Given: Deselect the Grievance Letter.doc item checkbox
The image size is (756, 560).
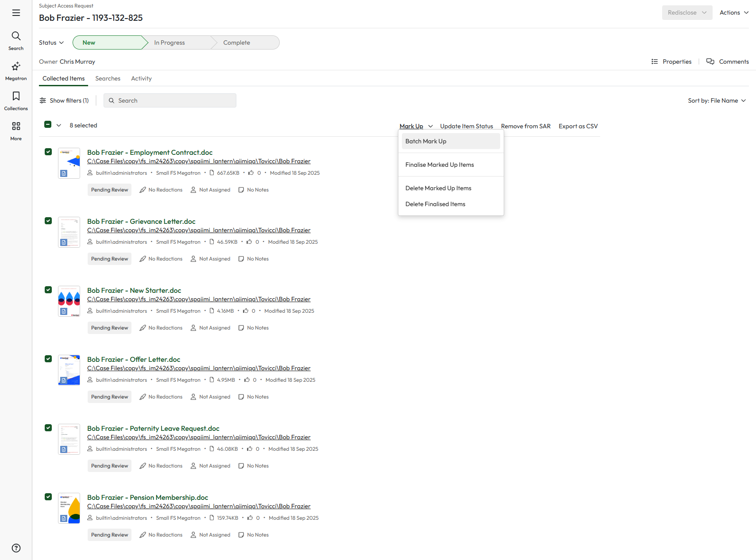Looking at the screenshot, I should click(x=48, y=221).
